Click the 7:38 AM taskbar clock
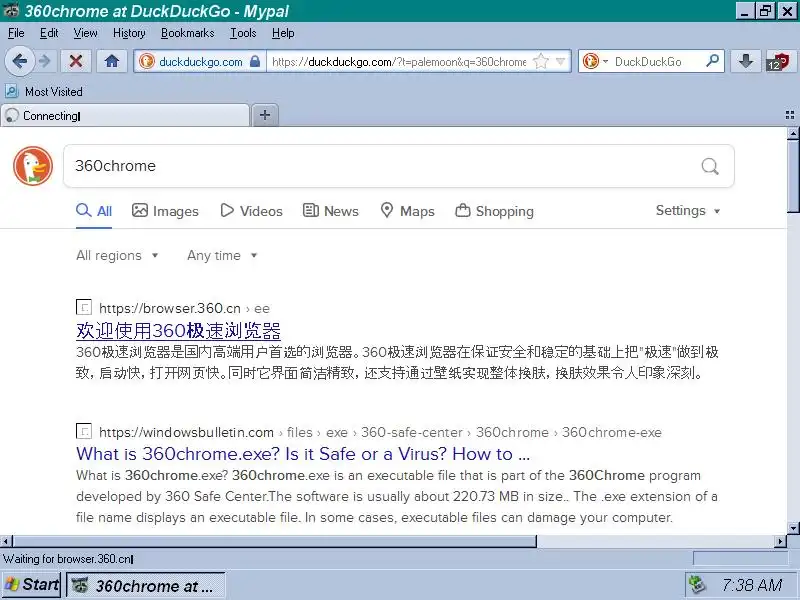The image size is (800, 600). click(x=752, y=585)
